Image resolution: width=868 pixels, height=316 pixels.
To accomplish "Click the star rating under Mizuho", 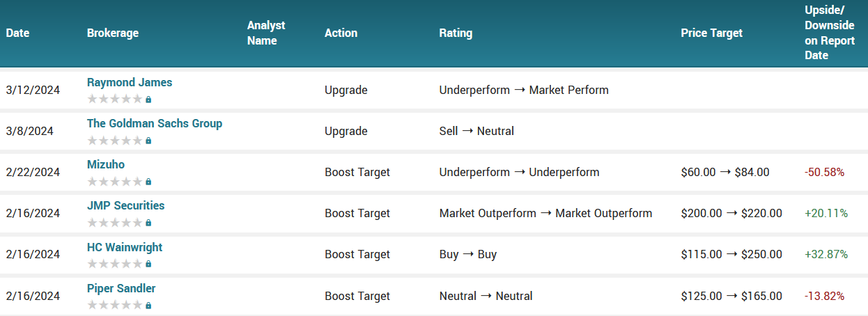I will point(114,182).
